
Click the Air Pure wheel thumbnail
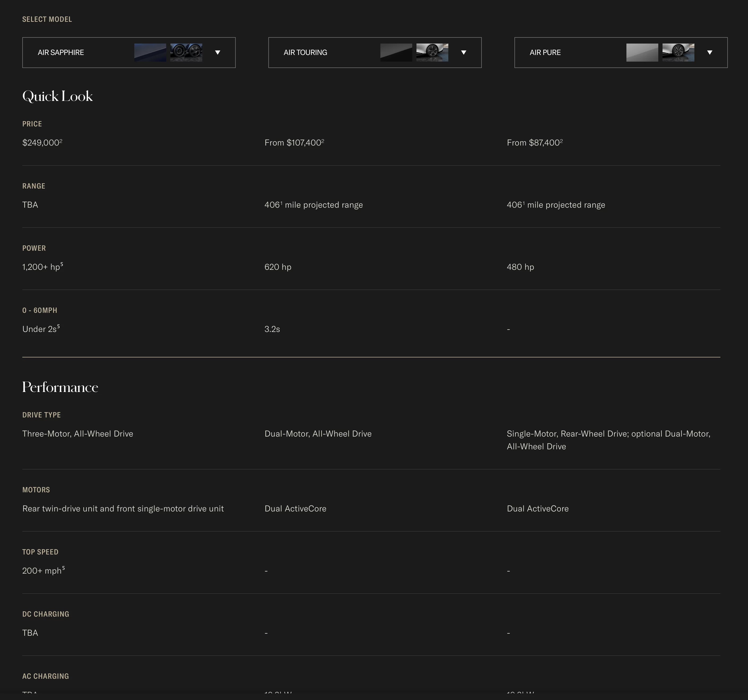coord(678,53)
